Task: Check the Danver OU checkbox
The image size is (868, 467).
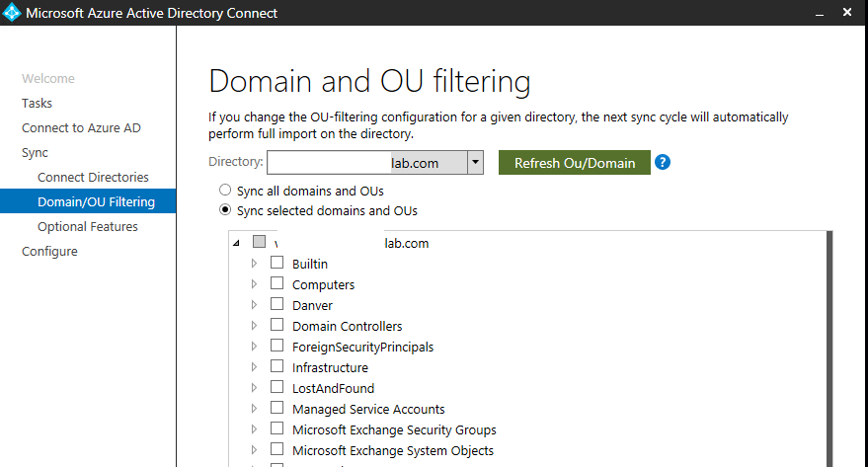Action: click(276, 304)
